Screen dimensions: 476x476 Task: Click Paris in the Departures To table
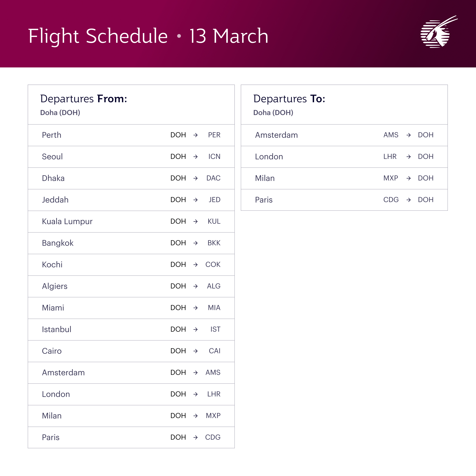(x=264, y=200)
